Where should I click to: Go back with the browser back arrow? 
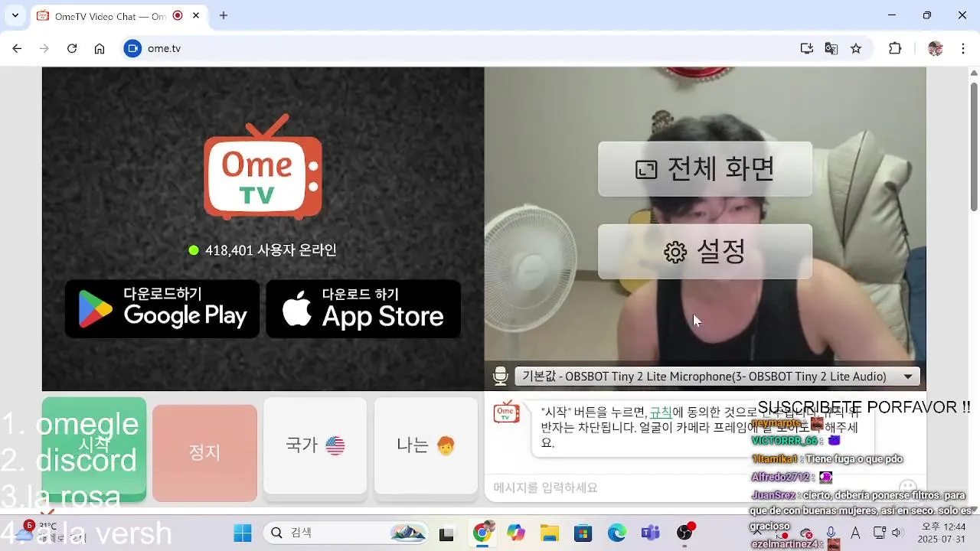[17, 48]
